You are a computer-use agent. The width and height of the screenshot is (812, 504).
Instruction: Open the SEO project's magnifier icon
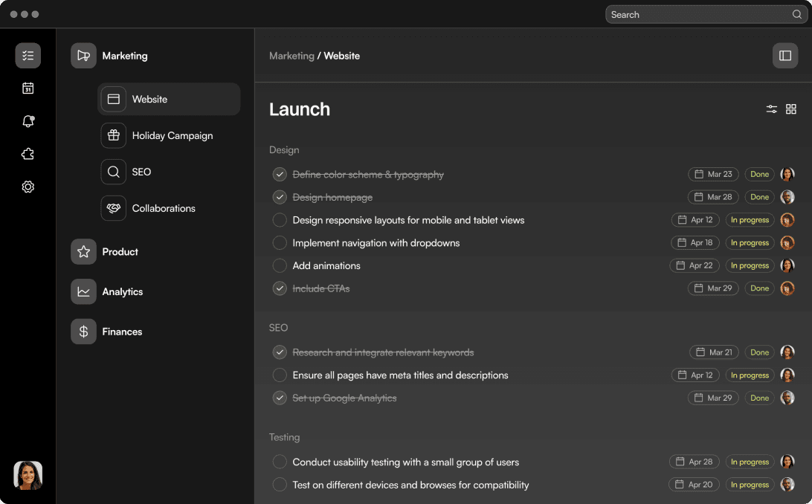click(113, 172)
